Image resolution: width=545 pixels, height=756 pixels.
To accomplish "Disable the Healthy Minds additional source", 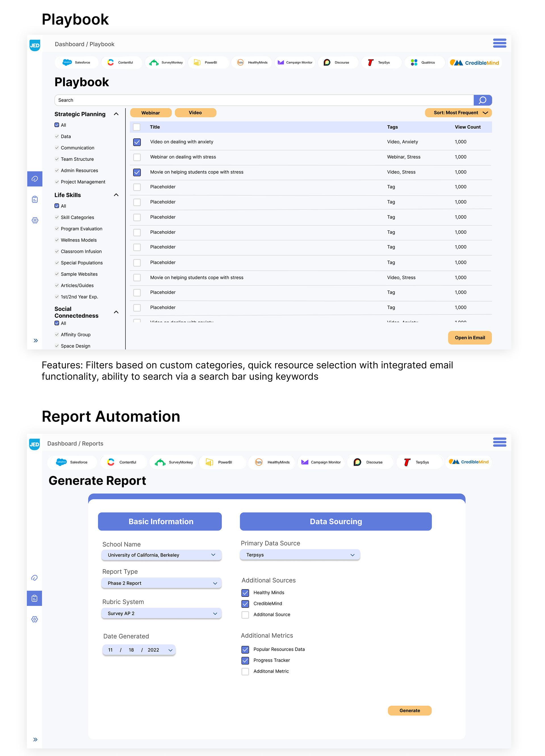I will pos(245,593).
